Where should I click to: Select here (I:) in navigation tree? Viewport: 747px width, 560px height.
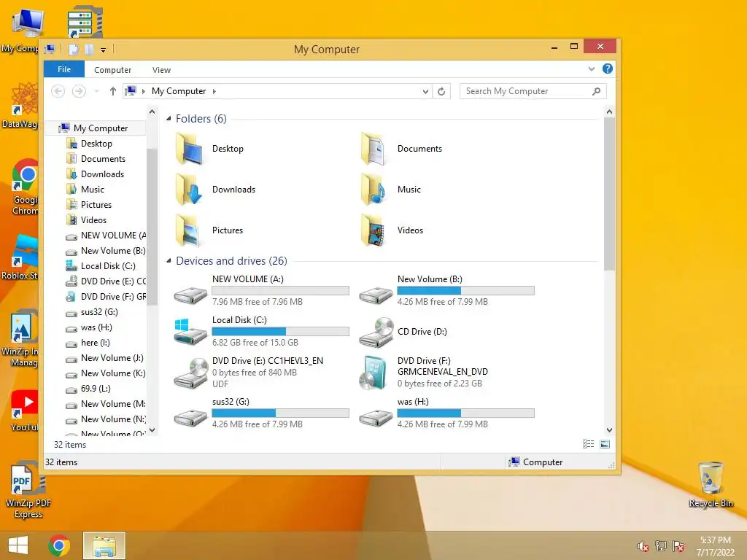point(96,343)
